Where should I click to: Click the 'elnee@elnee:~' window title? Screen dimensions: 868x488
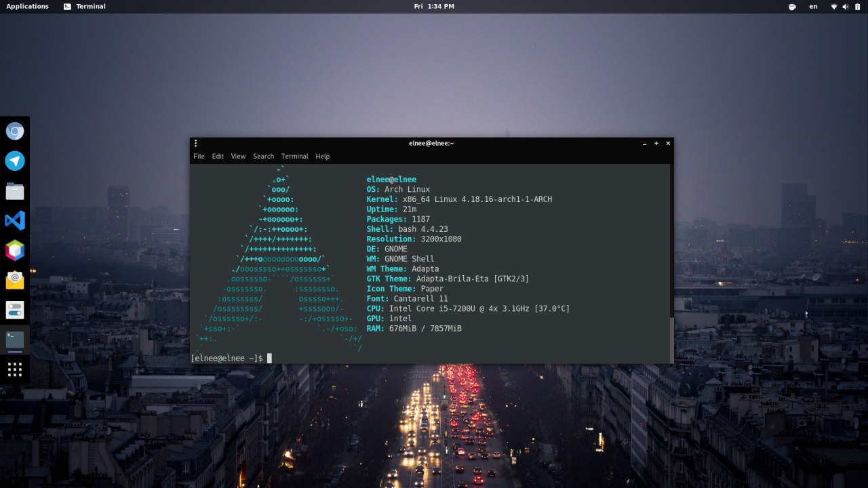tap(431, 143)
